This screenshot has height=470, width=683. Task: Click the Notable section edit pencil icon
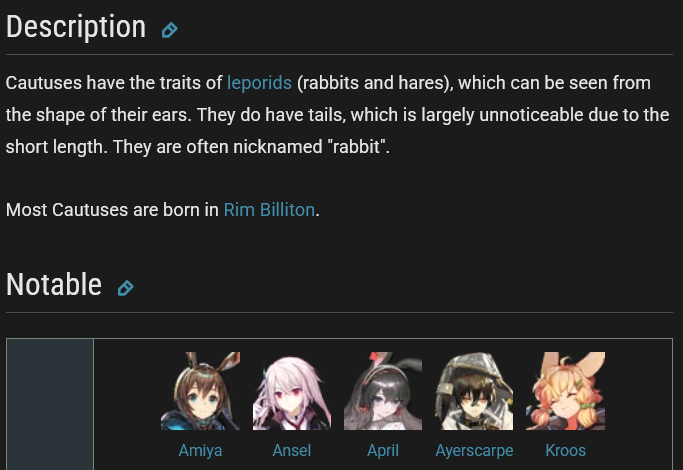pyautogui.click(x=125, y=288)
